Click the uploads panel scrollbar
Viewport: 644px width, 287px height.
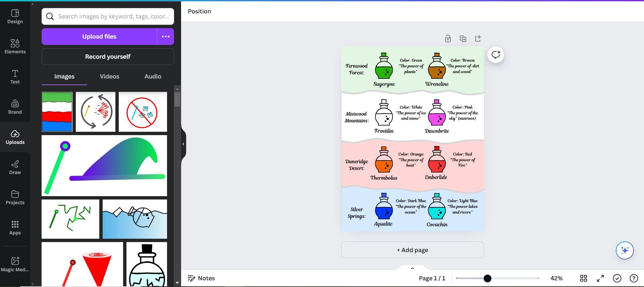click(x=177, y=99)
